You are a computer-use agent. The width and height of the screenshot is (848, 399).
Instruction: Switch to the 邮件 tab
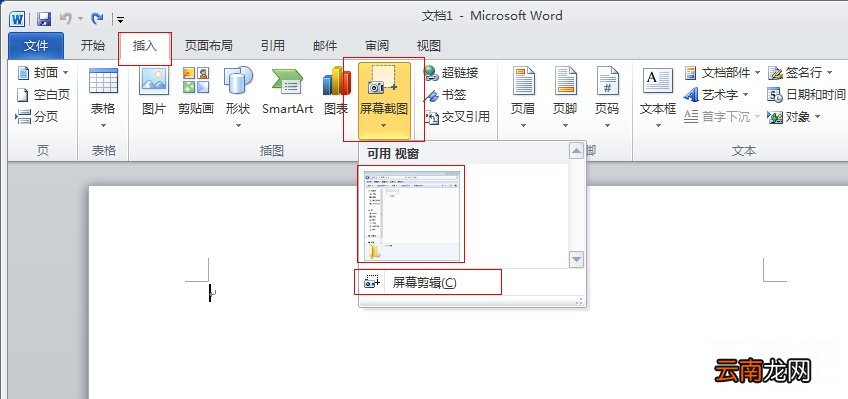click(x=325, y=46)
